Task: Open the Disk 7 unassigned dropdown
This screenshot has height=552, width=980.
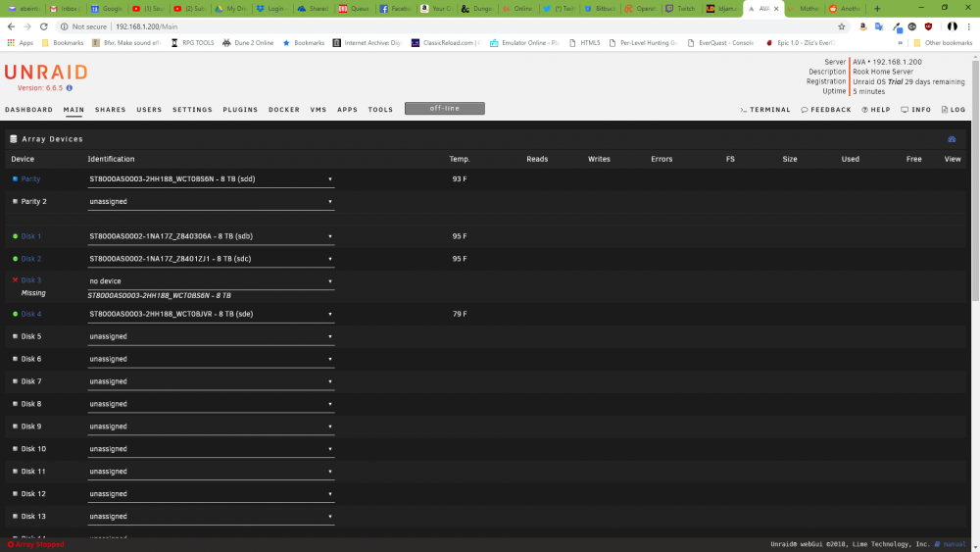Action: (212, 381)
